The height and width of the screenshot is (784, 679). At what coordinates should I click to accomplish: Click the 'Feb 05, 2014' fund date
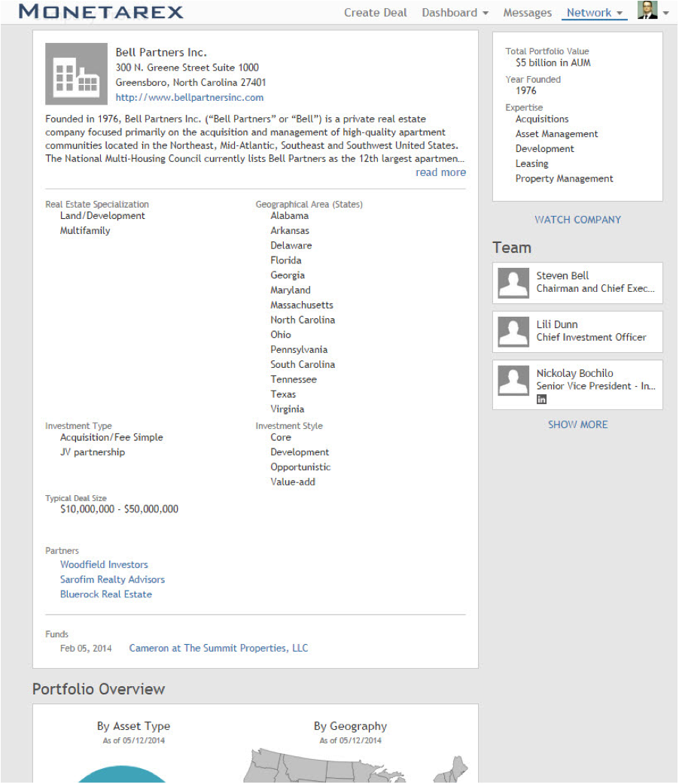click(x=86, y=649)
